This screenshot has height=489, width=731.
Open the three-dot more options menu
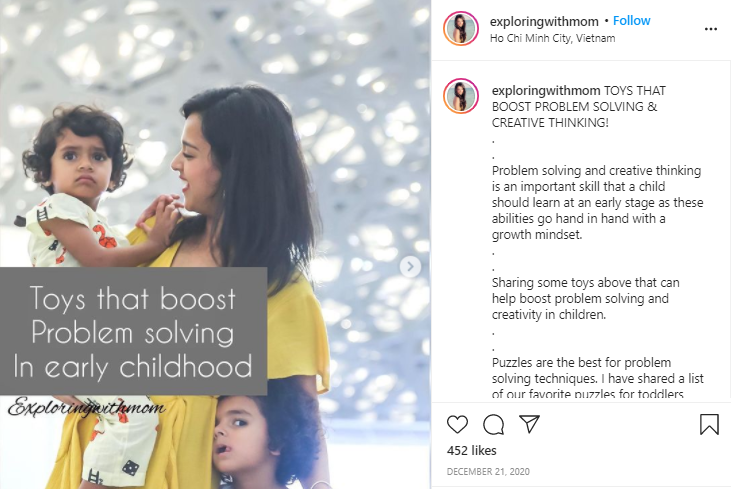click(710, 29)
